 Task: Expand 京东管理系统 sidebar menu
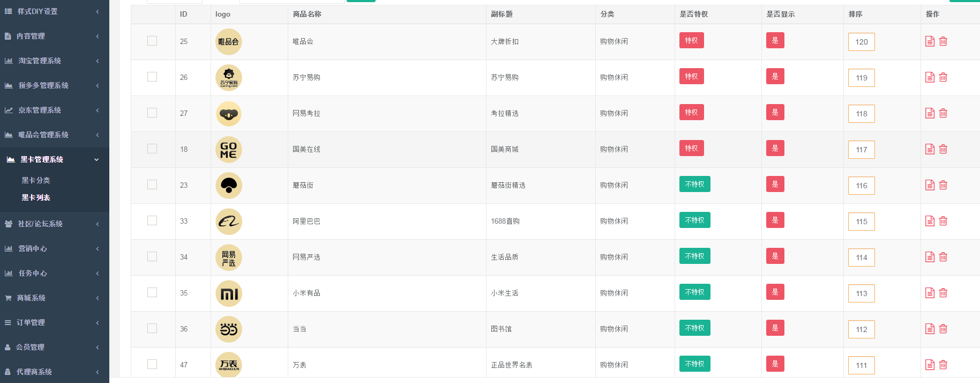pyautogui.click(x=55, y=110)
